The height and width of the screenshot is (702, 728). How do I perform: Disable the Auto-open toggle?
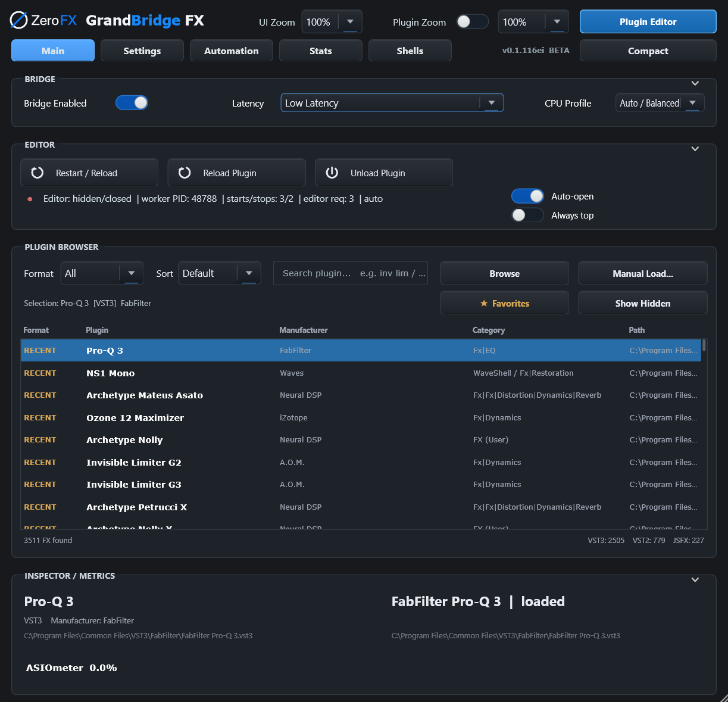[527, 196]
